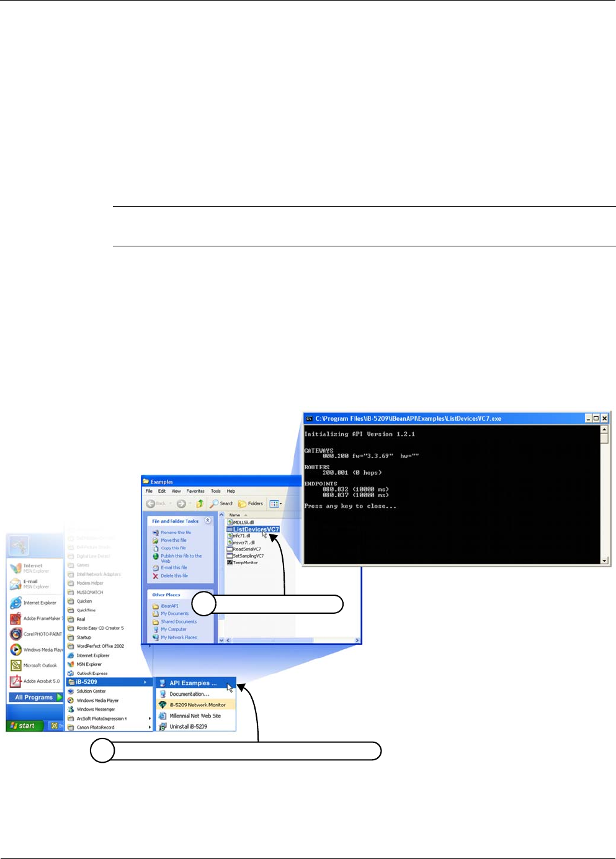Image resolution: width=616 pixels, height=859 pixels.
Task: Toggle Folders pane button in toolbar
Action: pyautogui.click(x=251, y=503)
